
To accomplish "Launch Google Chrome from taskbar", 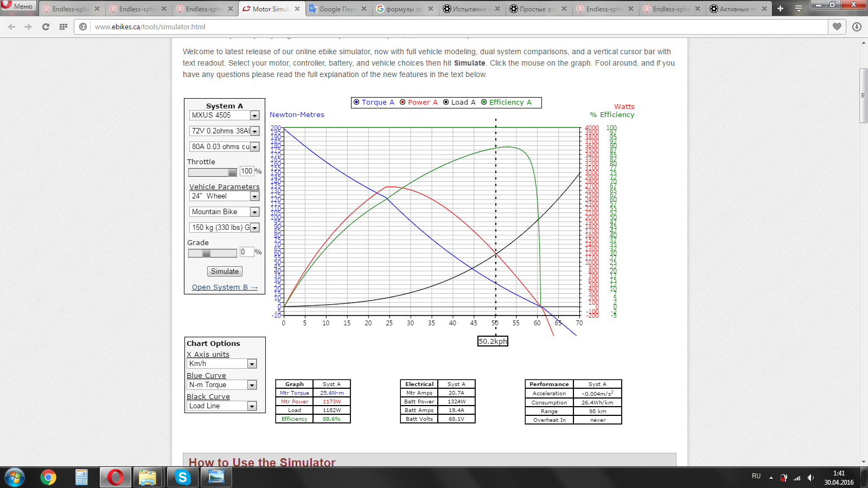I will pyautogui.click(x=48, y=477).
